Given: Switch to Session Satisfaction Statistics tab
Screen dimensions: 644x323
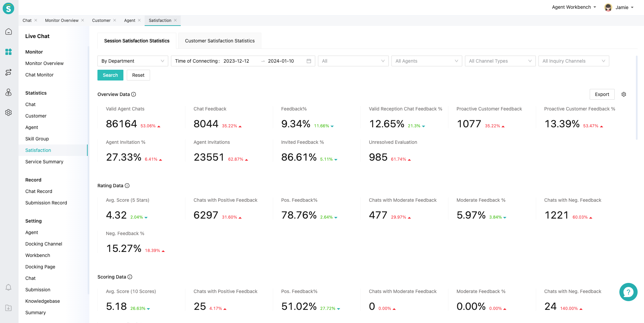Looking at the screenshot, I should click(x=137, y=41).
